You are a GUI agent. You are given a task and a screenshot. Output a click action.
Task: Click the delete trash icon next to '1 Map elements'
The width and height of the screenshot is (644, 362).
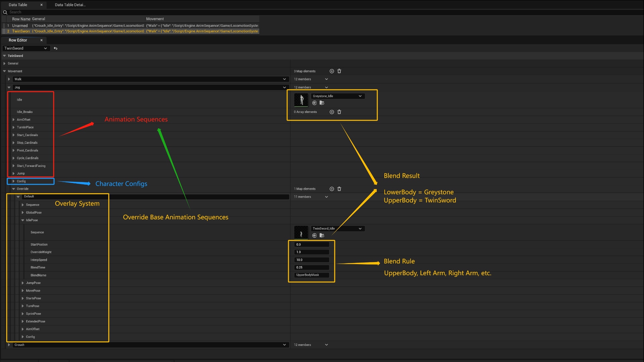tap(340, 188)
